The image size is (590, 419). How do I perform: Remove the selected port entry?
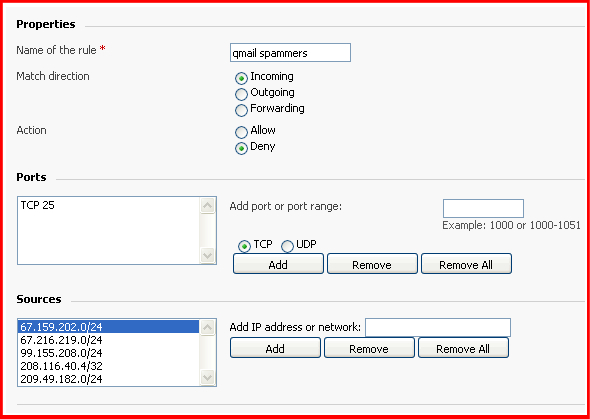tap(372, 264)
